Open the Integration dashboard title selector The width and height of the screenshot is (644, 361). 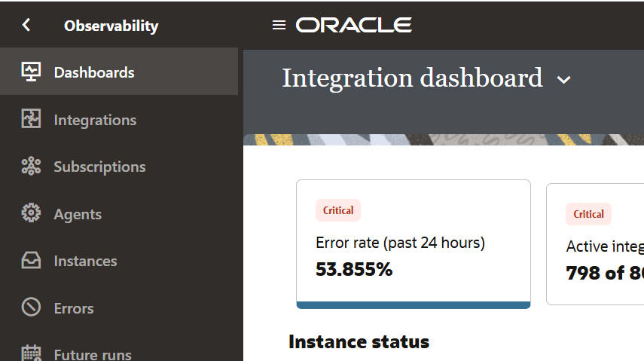click(412, 78)
